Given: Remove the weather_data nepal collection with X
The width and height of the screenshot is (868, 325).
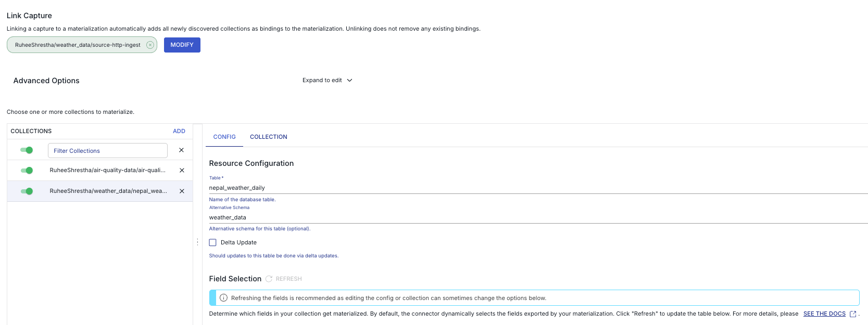Looking at the screenshot, I should [x=182, y=191].
